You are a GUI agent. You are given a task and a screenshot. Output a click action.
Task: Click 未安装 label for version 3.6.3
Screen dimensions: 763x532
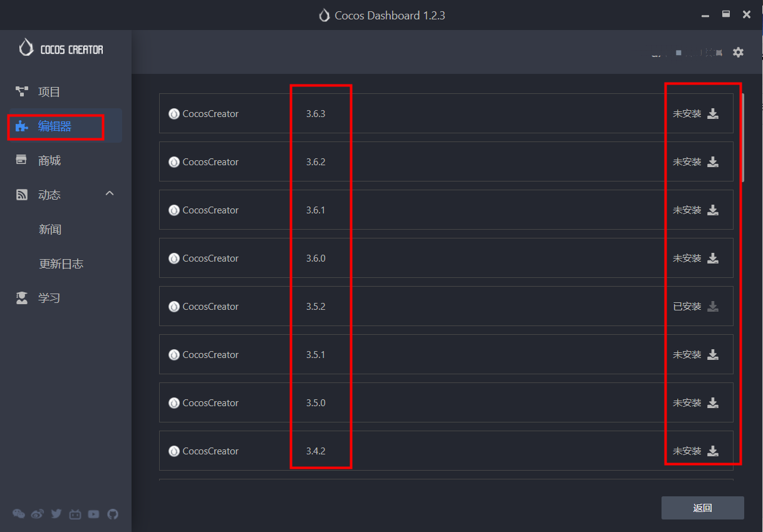[x=687, y=114]
